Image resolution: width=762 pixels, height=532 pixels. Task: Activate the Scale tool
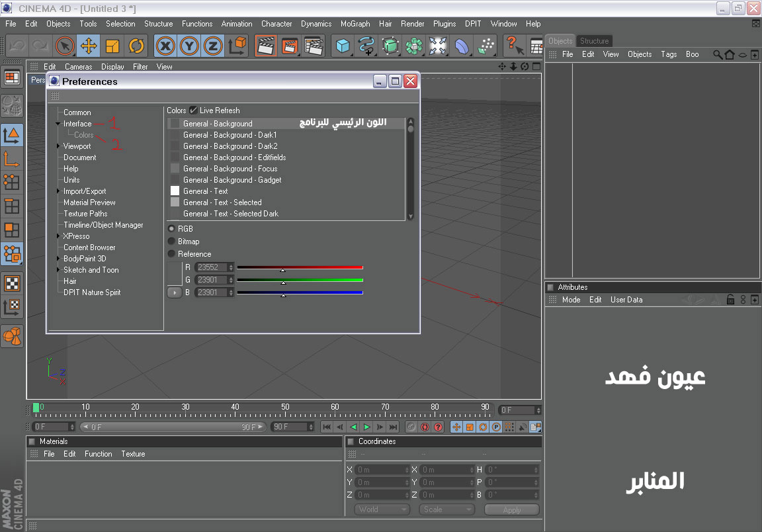pyautogui.click(x=112, y=46)
